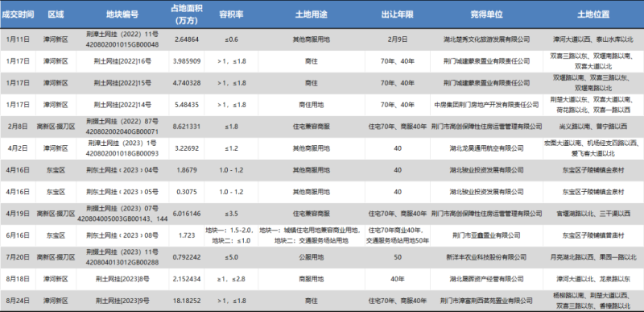The width and height of the screenshot is (644, 312).
Task: Select the 占地面积(万方) header cell
Action: (x=187, y=14)
